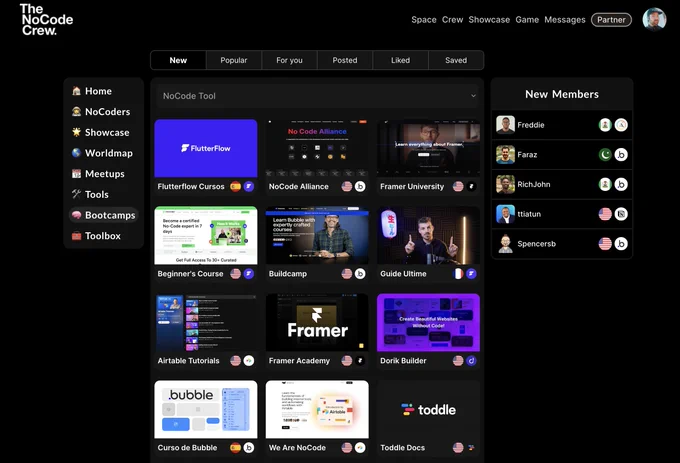
Task: Click ttiatun's profile photo
Action: coord(505,214)
